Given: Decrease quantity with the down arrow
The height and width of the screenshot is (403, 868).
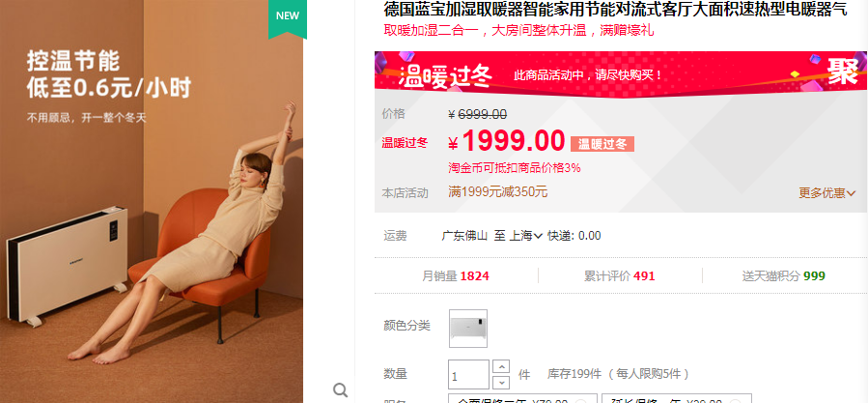Looking at the screenshot, I should pos(500,382).
